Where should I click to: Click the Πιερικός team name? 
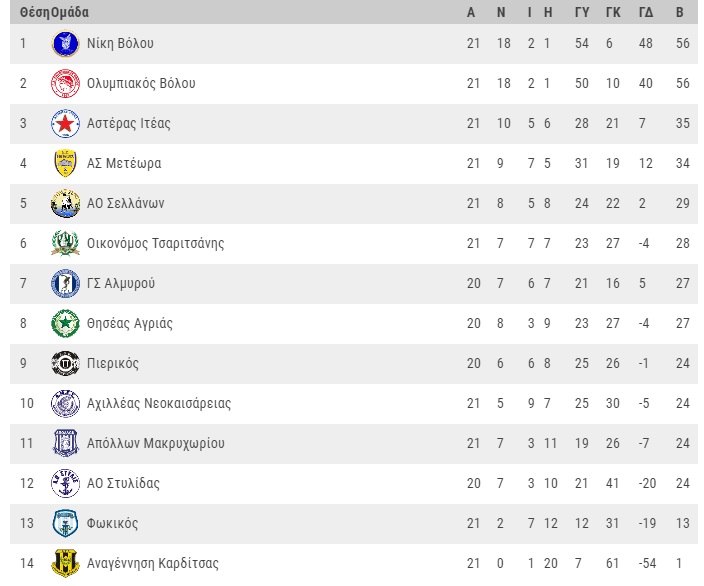[113, 363]
